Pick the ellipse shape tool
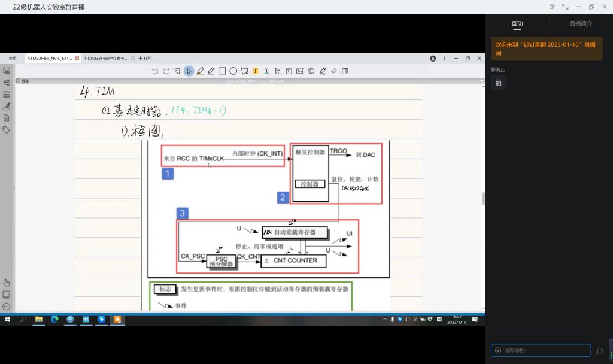613x364 pixels. pyautogui.click(x=233, y=71)
